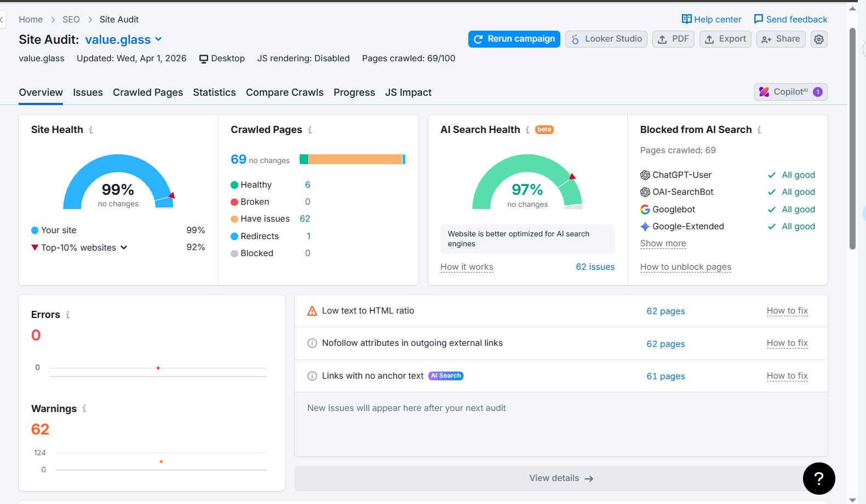Click the Site Health info icon
This screenshot has width=866, height=504.
(x=91, y=130)
